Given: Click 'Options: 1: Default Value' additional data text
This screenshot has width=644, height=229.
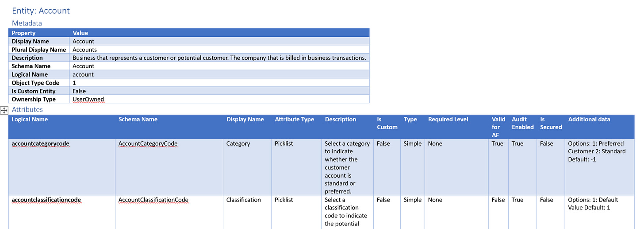Looking at the screenshot, I should click(x=593, y=204).
